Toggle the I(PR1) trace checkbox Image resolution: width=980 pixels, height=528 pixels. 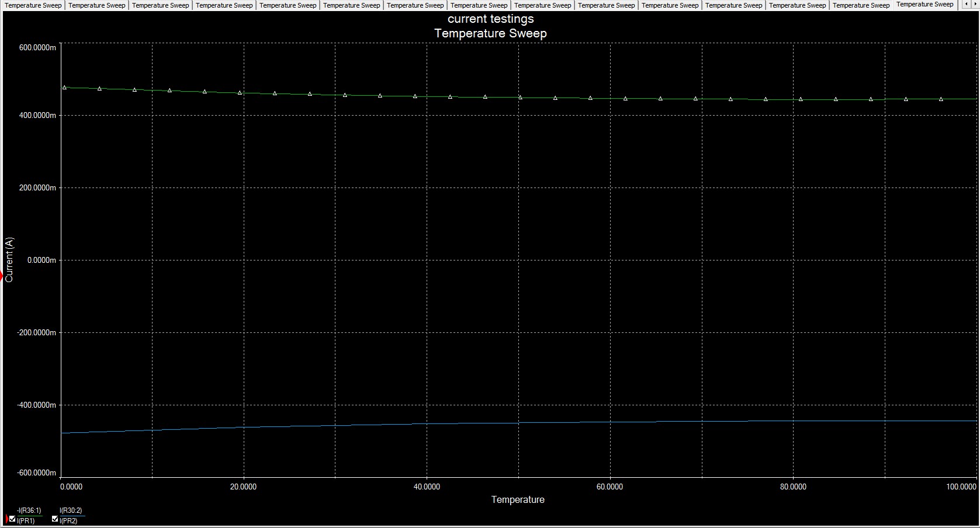(x=12, y=519)
